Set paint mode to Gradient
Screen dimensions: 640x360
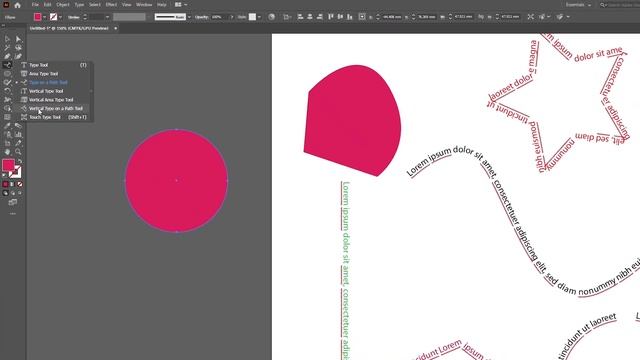tap(13, 184)
